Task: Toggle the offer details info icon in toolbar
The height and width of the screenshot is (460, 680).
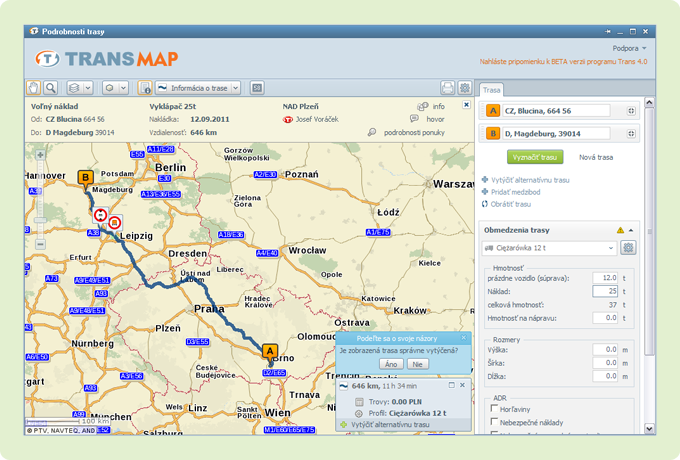Action: pos(145,88)
